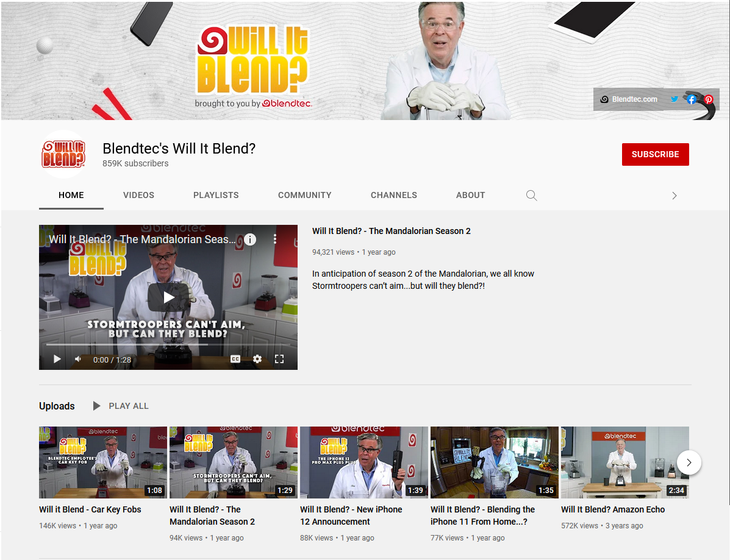Mute the Mandalorian video audio
Screen dimensions: 730x560
point(77,359)
